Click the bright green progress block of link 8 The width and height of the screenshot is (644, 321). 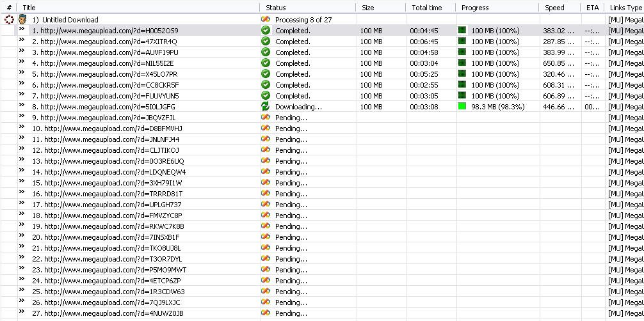[462, 106]
